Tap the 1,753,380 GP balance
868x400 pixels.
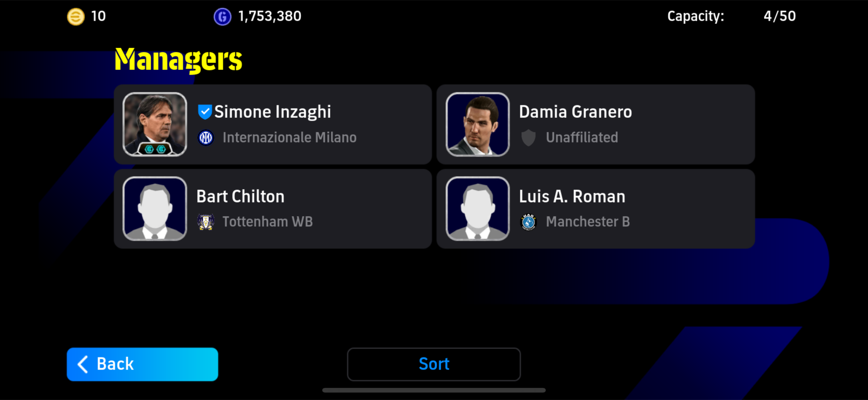270,16
